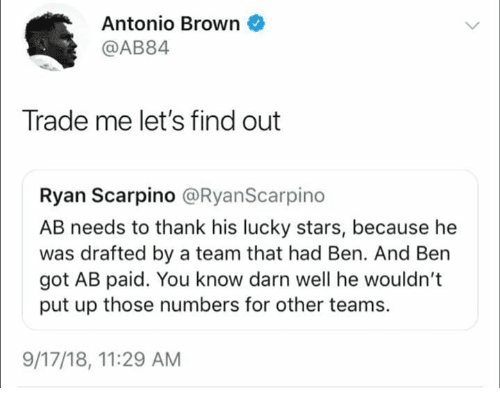Open the @RyanScarpino handle
Screen dimensions: 500x410
click(253, 196)
